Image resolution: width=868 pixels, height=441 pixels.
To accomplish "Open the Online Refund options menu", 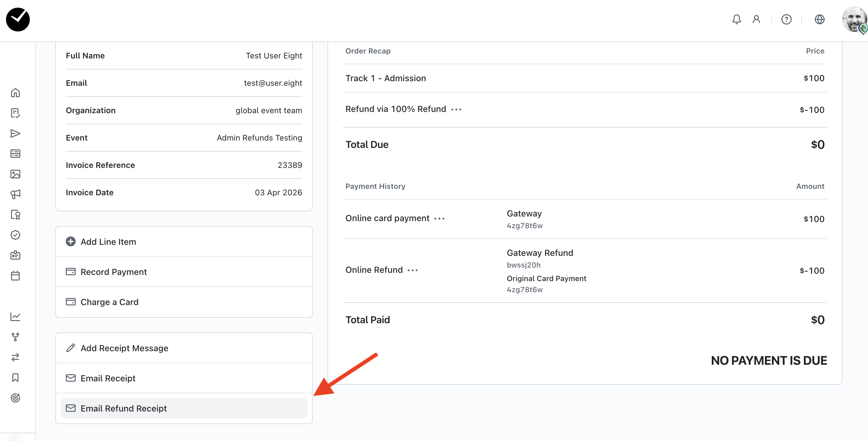I will click(x=412, y=270).
